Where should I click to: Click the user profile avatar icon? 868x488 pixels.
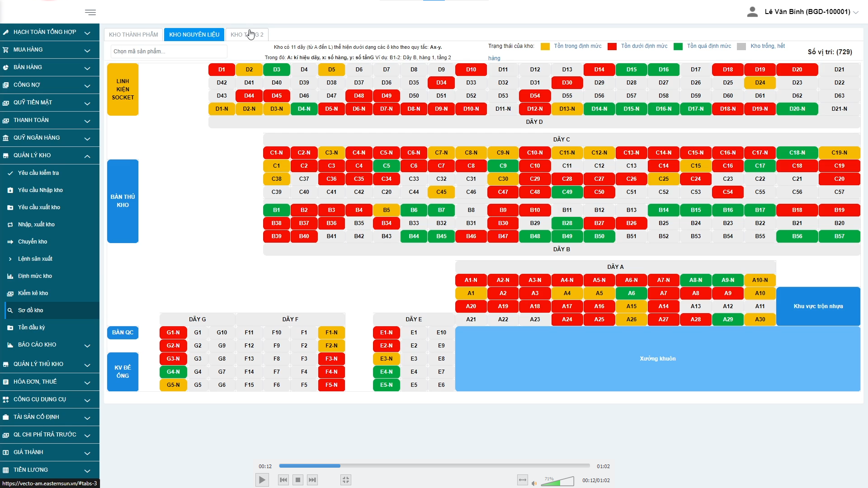point(752,12)
